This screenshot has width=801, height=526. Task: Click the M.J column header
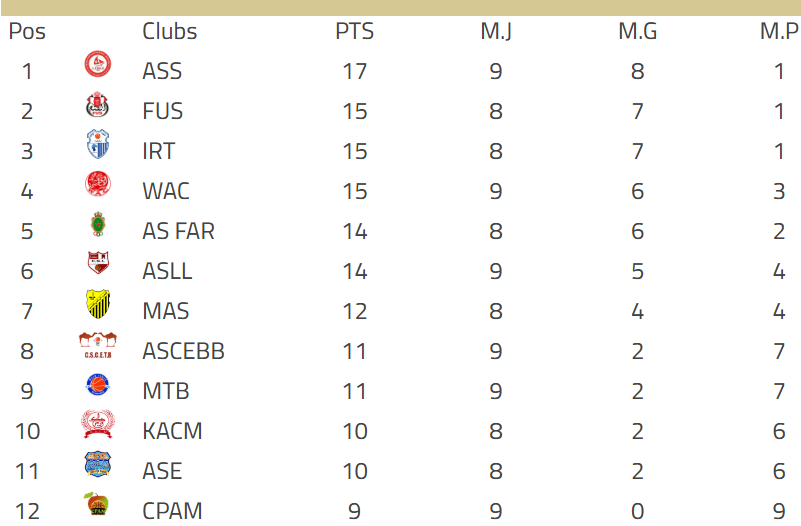pos(496,31)
